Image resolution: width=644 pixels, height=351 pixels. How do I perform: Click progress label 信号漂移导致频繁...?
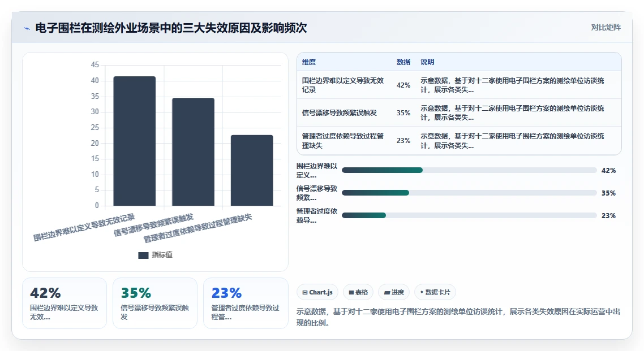point(317,193)
